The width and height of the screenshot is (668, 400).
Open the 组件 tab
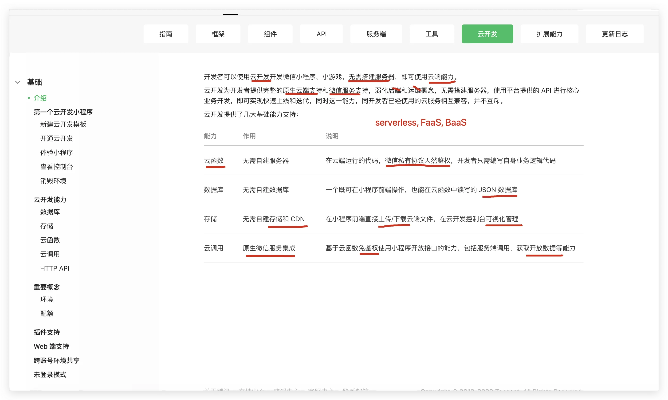[270, 34]
